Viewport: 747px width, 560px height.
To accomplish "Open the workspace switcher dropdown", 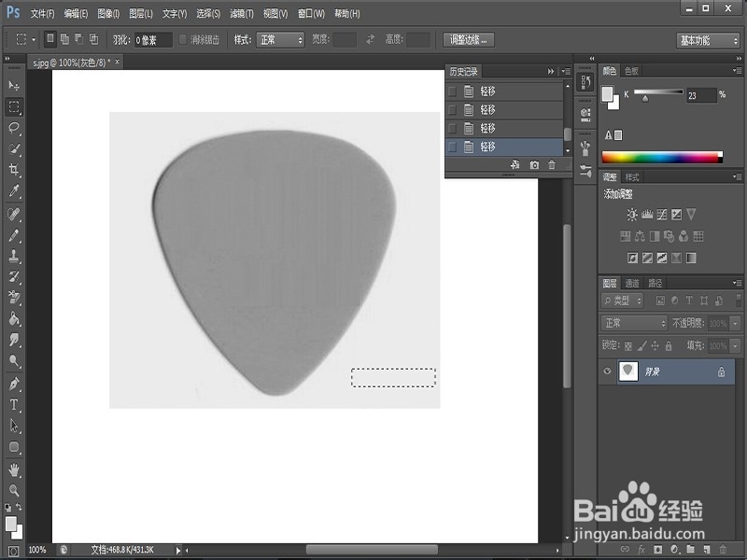I will 708,40.
